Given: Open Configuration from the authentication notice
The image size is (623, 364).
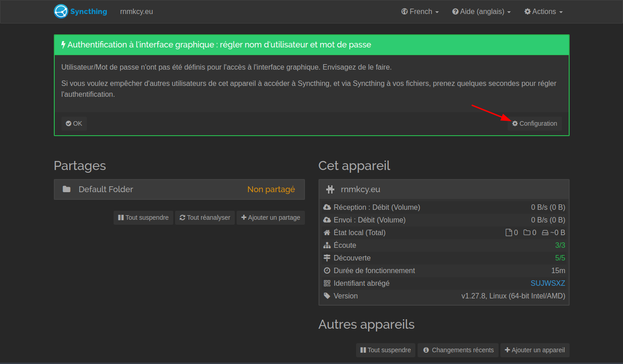Looking at the screenshot, I should pyautogui.click(x=534, y=123).
